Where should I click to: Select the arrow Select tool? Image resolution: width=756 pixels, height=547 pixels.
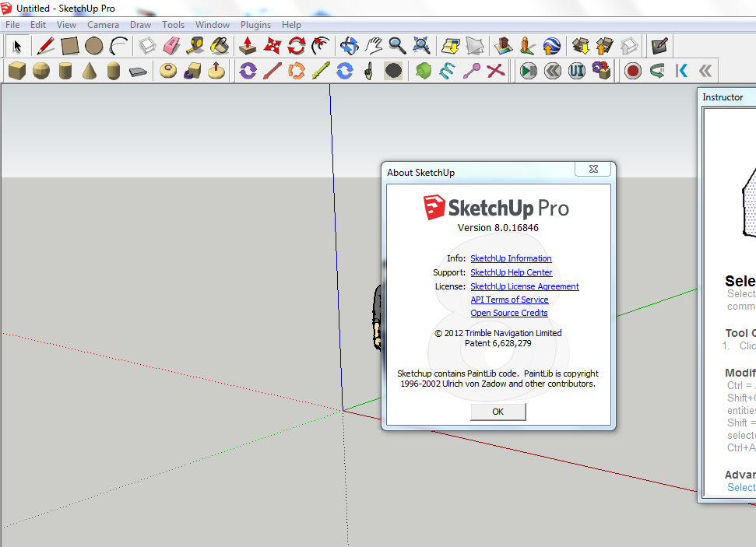[17, 46]
